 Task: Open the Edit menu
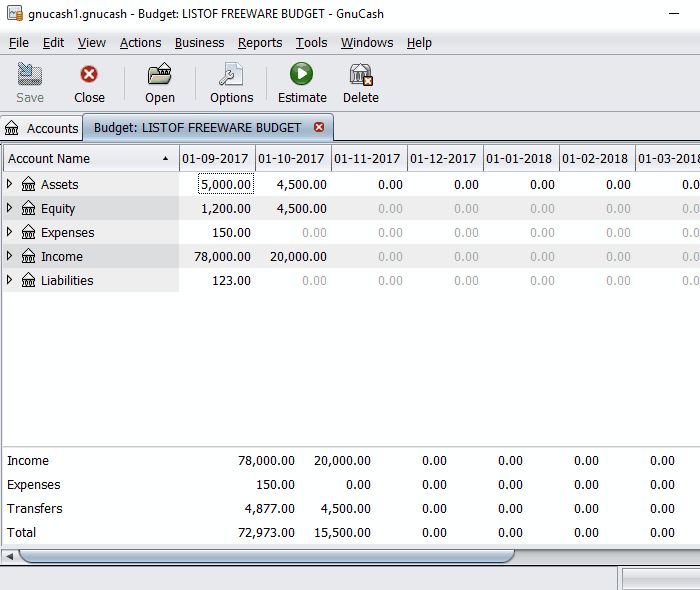53,43
